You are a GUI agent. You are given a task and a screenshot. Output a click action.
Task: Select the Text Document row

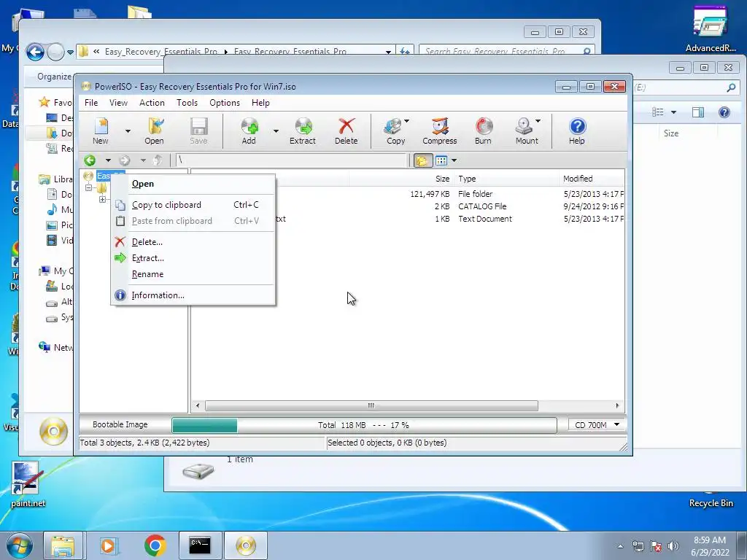(407, 219)
